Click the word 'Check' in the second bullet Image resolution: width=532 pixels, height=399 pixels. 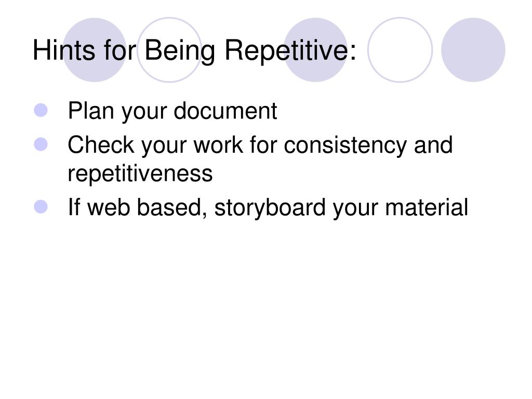[x=101, y=145]
